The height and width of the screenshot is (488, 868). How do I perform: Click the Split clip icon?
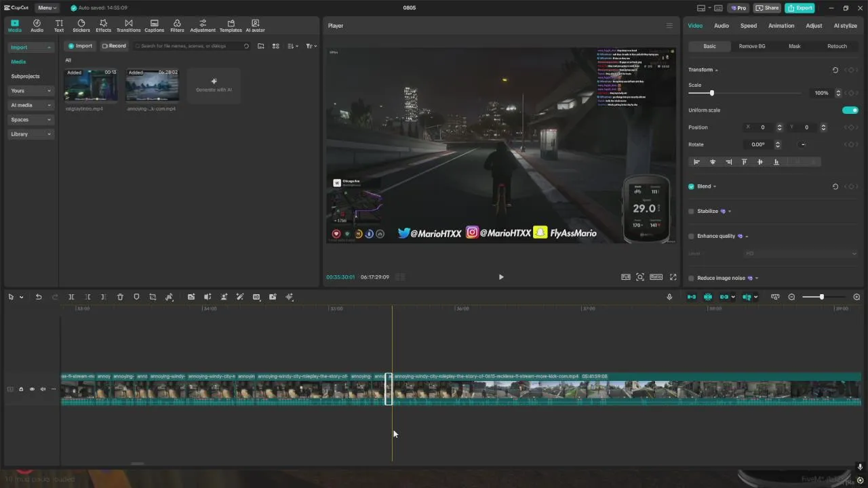tap(71, 297)
